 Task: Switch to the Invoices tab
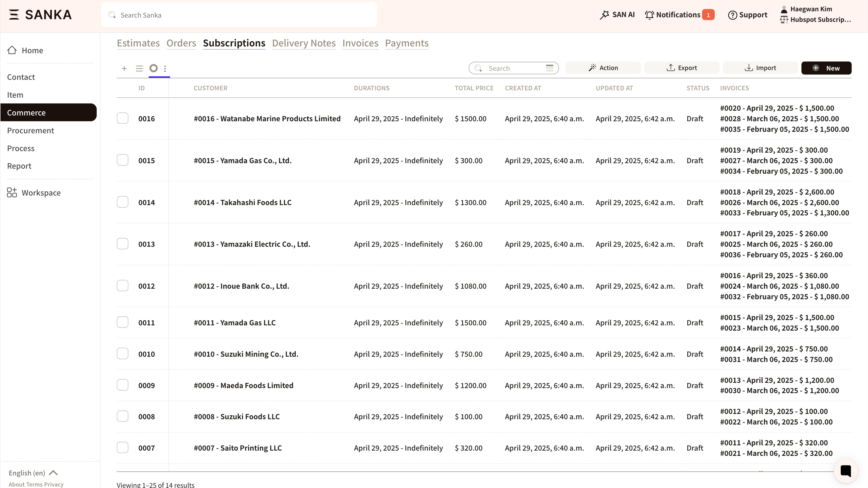[360, 43]
